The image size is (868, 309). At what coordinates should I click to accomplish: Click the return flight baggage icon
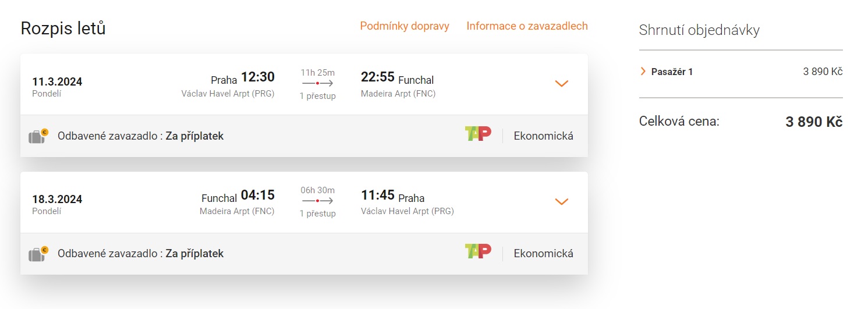[38, 254]
